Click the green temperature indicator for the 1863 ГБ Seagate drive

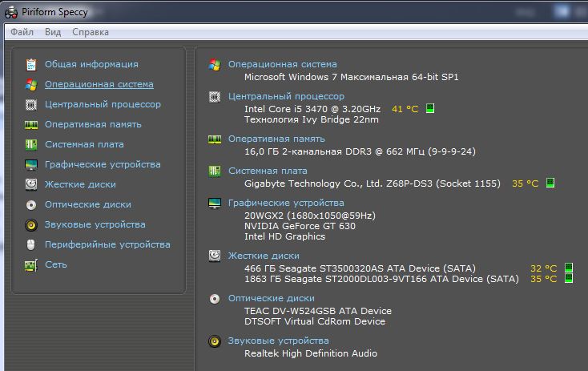569,279
